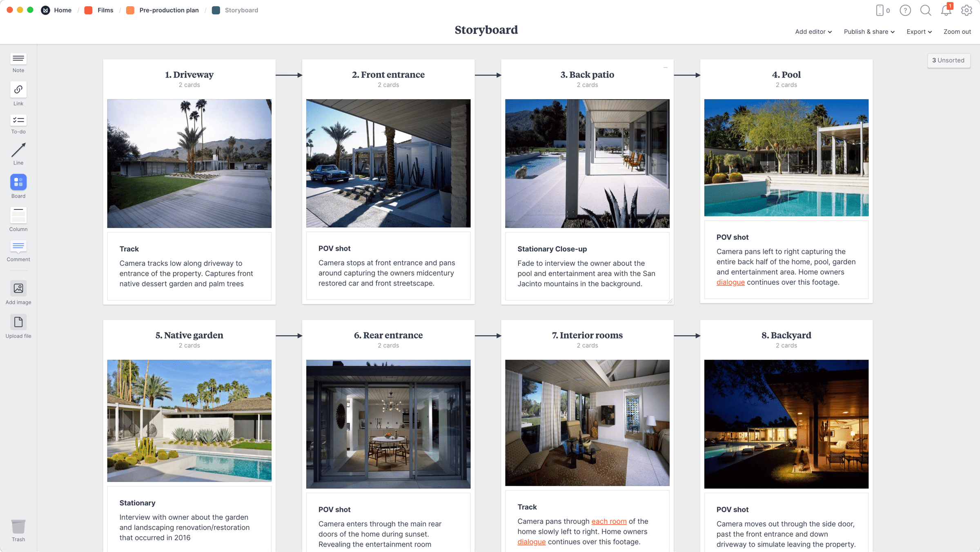The width and height of the screenshot is (980, 552).
Task: Go to Pre-production plan breadcrumb
Action: (169, 10)
